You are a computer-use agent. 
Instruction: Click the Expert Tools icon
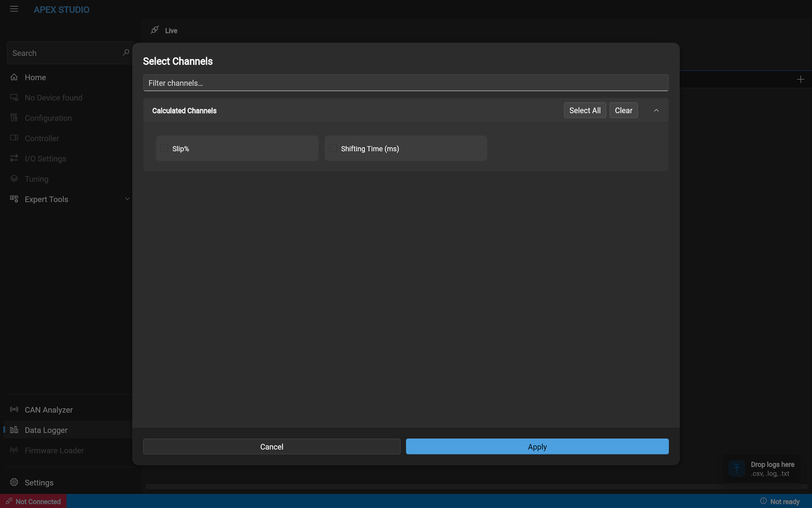pyautogui.click(x=14, y=199)
